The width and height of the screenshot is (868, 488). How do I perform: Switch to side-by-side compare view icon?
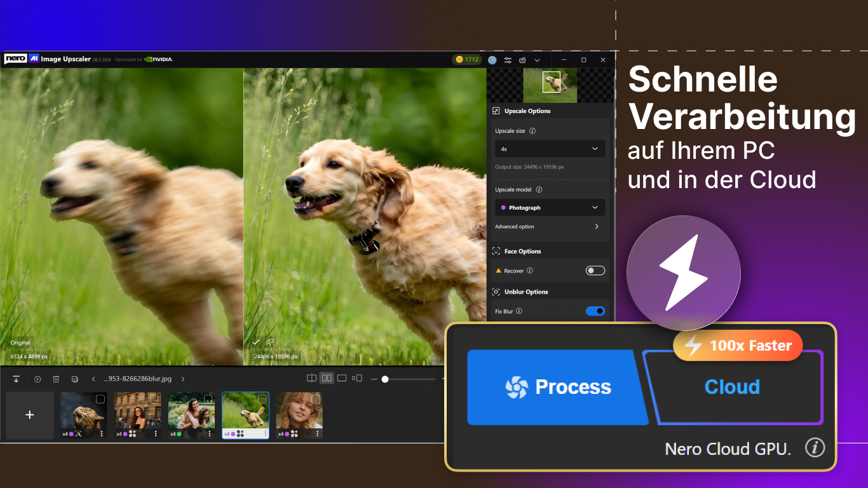click(x=327, y=378)
